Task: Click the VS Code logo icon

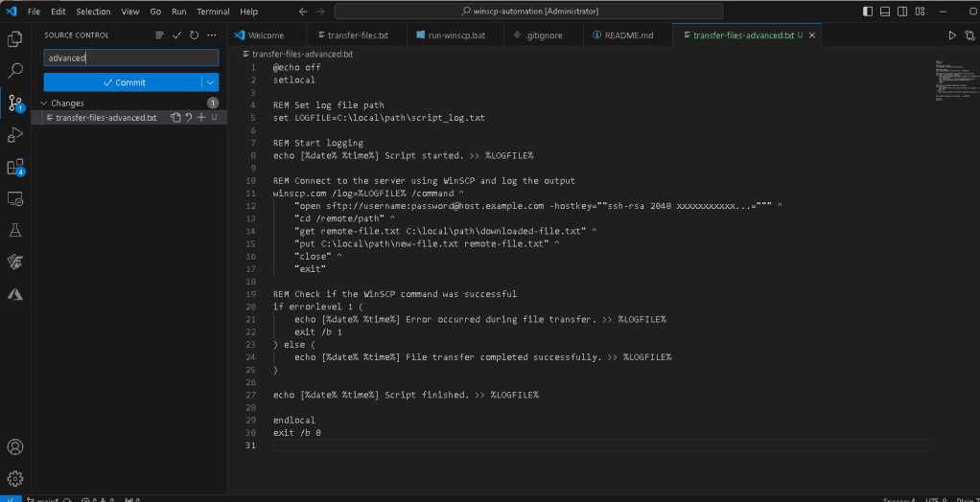Action: tap(11, 11)
